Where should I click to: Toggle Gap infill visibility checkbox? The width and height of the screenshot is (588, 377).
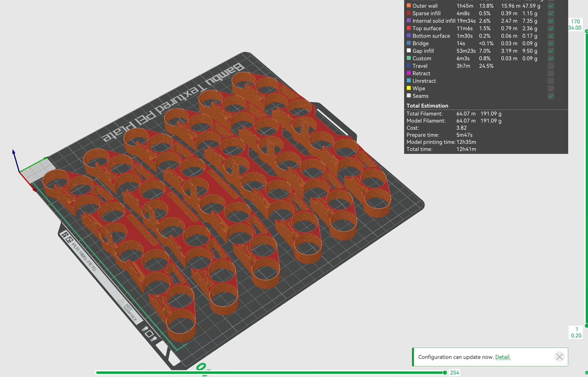pos(551,51)
